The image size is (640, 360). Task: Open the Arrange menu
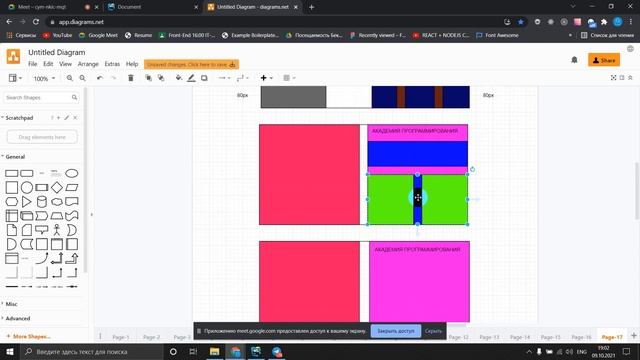click(88, 64)
